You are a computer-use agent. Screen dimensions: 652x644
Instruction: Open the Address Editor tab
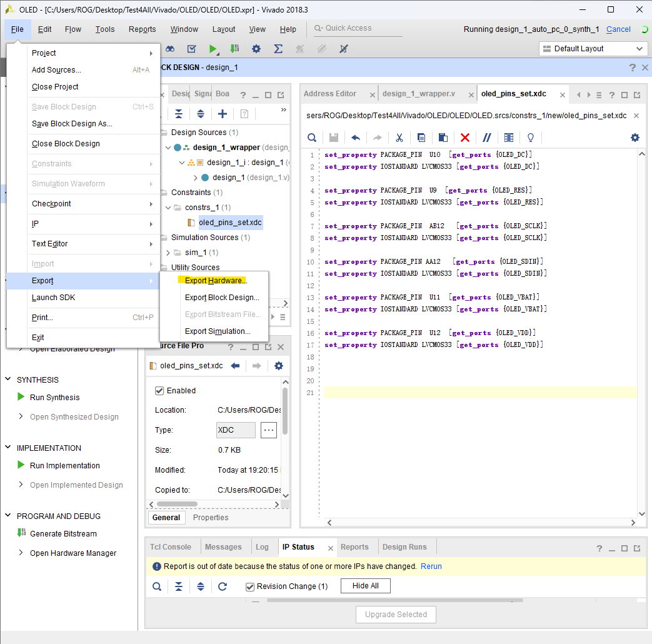coord(329,94)
